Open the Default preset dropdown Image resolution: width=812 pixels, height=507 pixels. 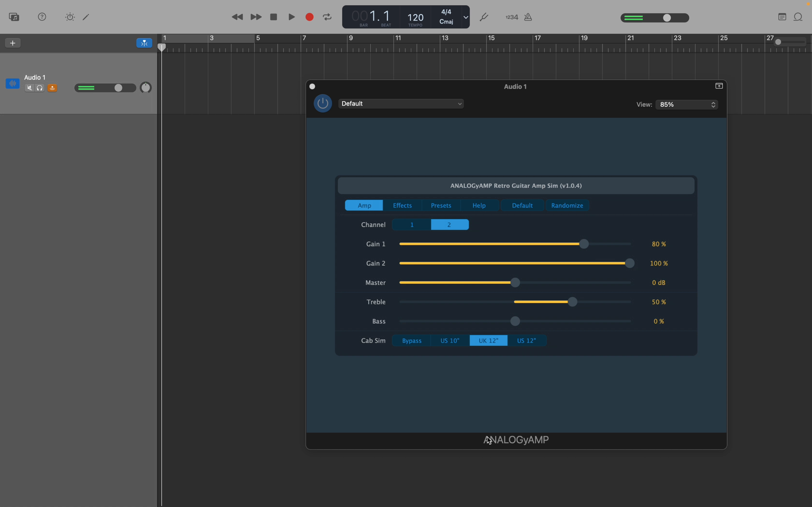click(x=402, y=104)
